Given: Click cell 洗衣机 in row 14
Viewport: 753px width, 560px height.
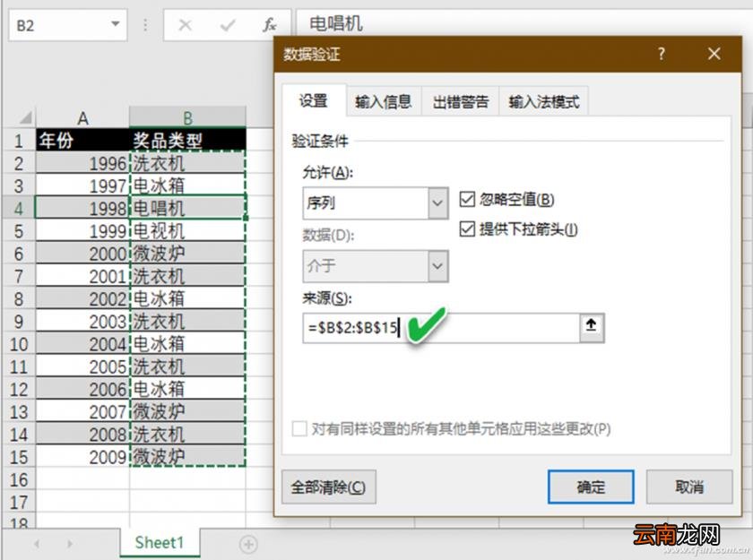Looking at the screenshot, I should tap(187, 435).
